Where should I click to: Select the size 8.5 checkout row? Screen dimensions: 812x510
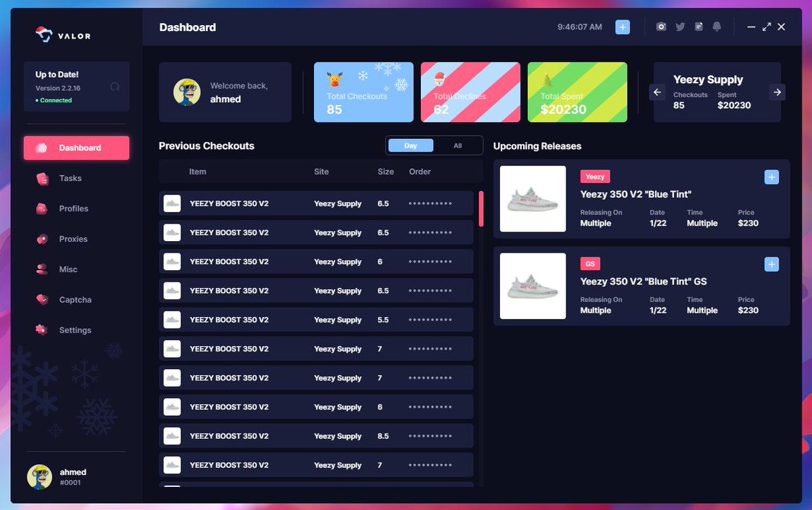(316, 436)
